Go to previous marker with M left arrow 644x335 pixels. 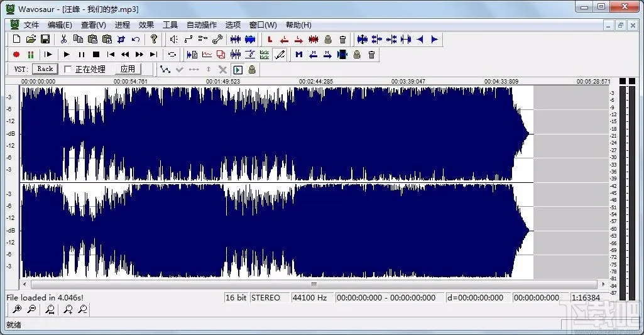pos(314,54)
